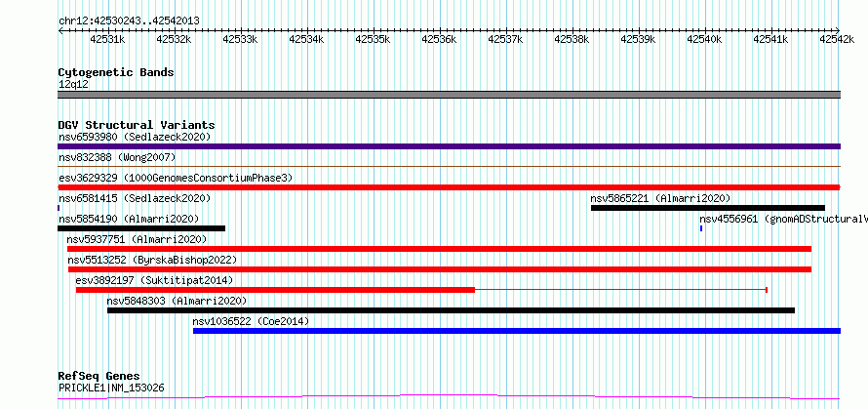
Task: Open gene label PRICKLE1|NM_153026
Action: coord(111,388)
